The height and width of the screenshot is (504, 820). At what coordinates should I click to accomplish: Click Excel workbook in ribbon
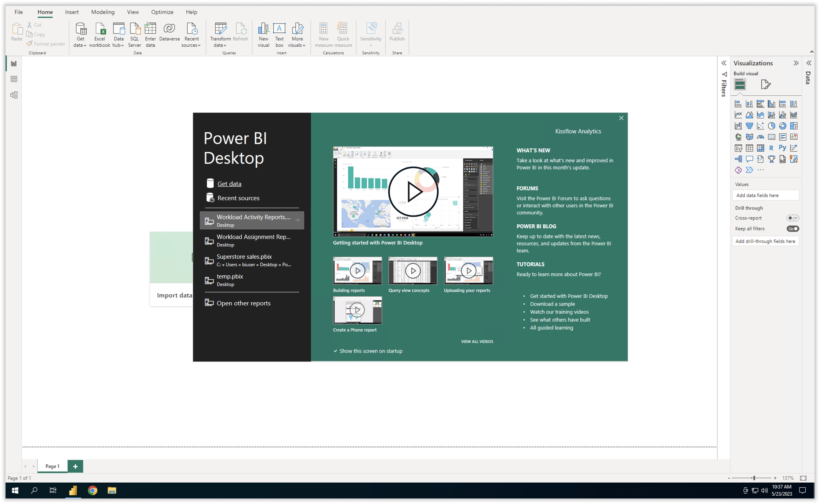point(100,35)
